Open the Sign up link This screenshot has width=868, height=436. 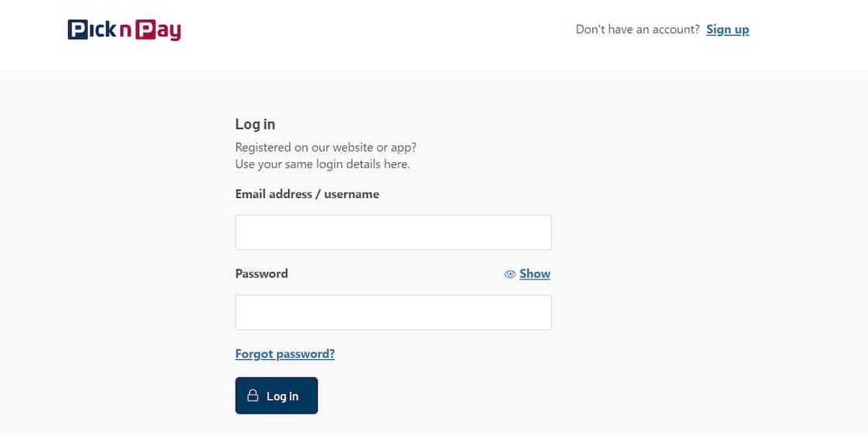(x=728, y=29)
